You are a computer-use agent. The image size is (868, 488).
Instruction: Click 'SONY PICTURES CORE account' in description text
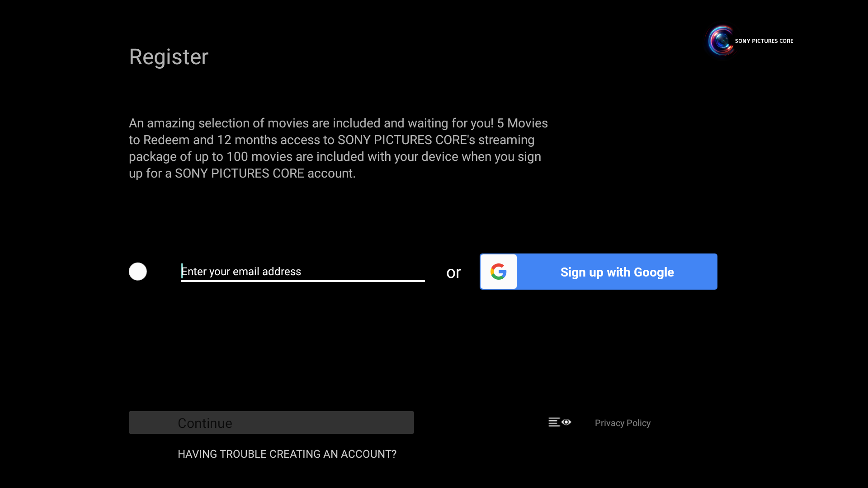264,174
